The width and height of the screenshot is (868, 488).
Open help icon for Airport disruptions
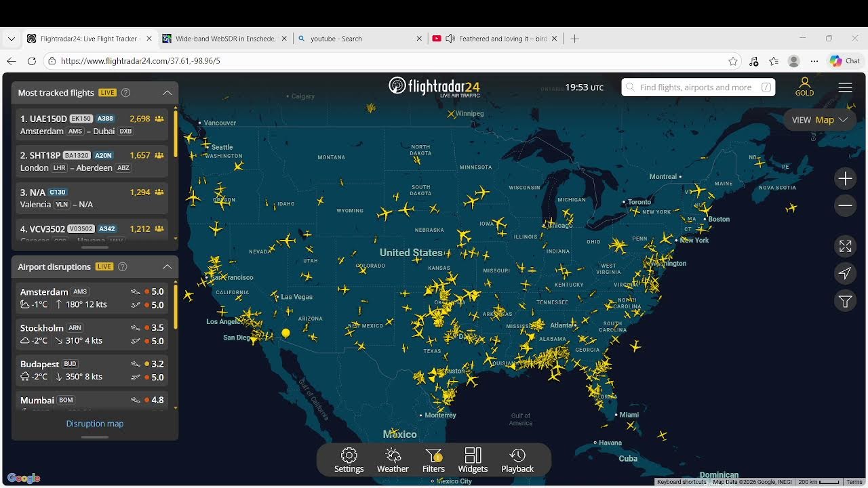(123, 266)
